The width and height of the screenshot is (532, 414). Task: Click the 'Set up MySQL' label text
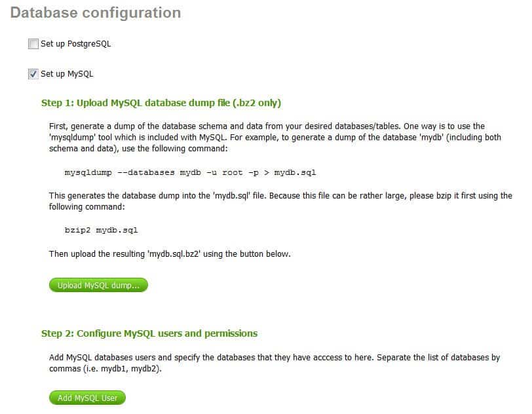(67, 74)
